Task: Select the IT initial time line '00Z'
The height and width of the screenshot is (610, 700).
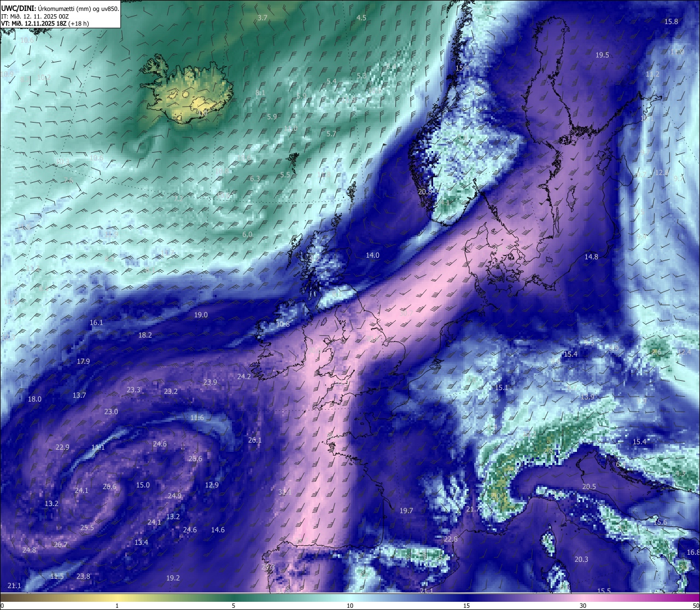Action: point(34,16)
